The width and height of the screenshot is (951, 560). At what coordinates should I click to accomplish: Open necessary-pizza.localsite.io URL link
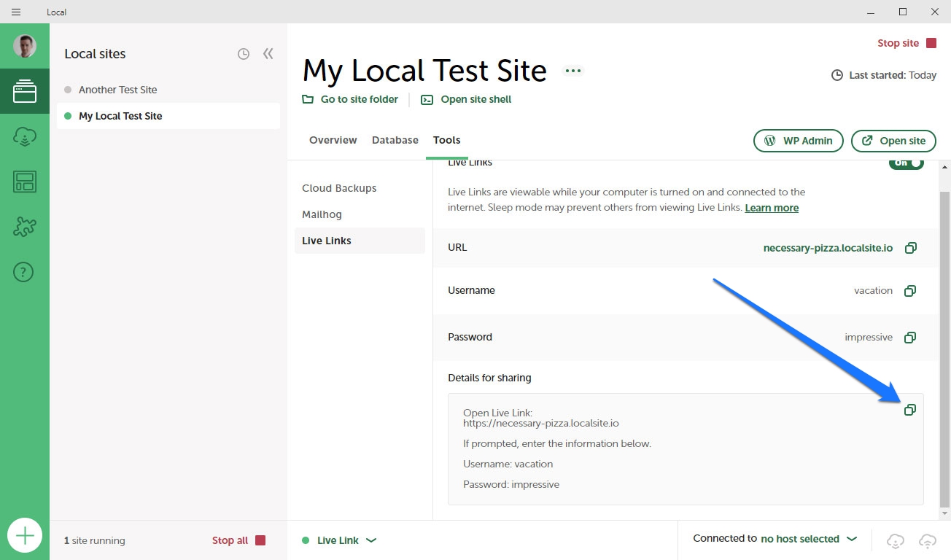coord(828,248)
